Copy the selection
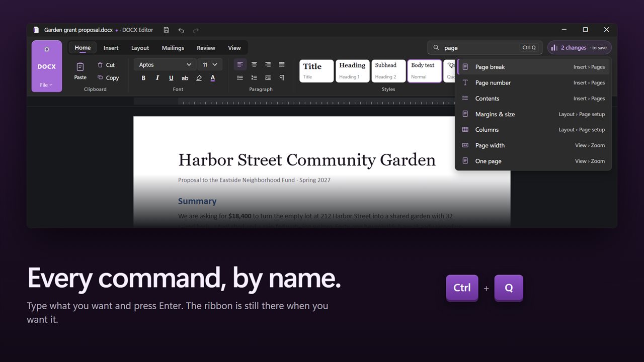This screenshot has width=644, height=362. click(108, 77)
